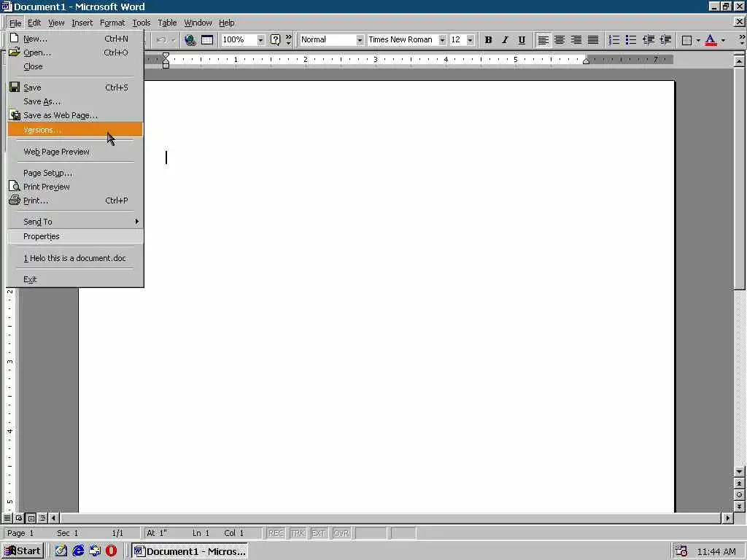Click the Select Browse Object button
The height and width of the screenshot is (560, 747).
(739, 495)
